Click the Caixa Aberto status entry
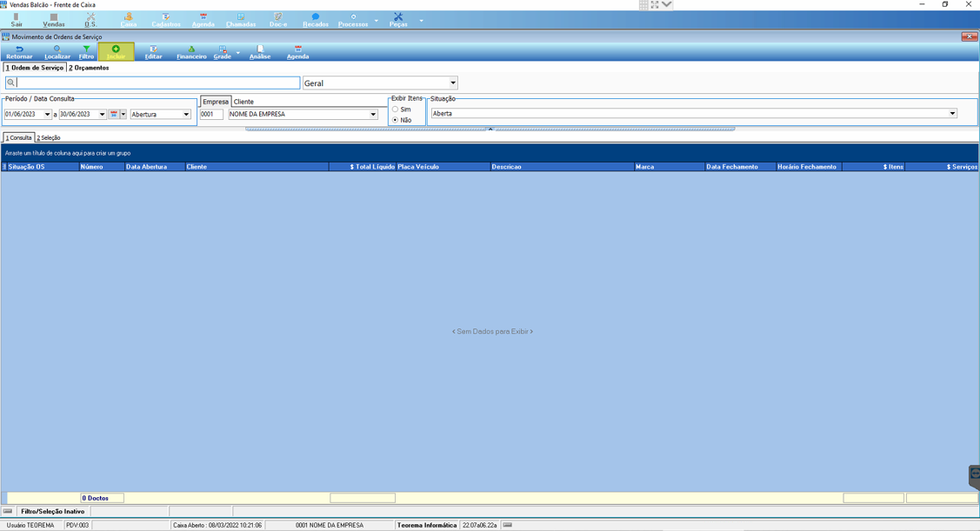 tap(217, 525)
